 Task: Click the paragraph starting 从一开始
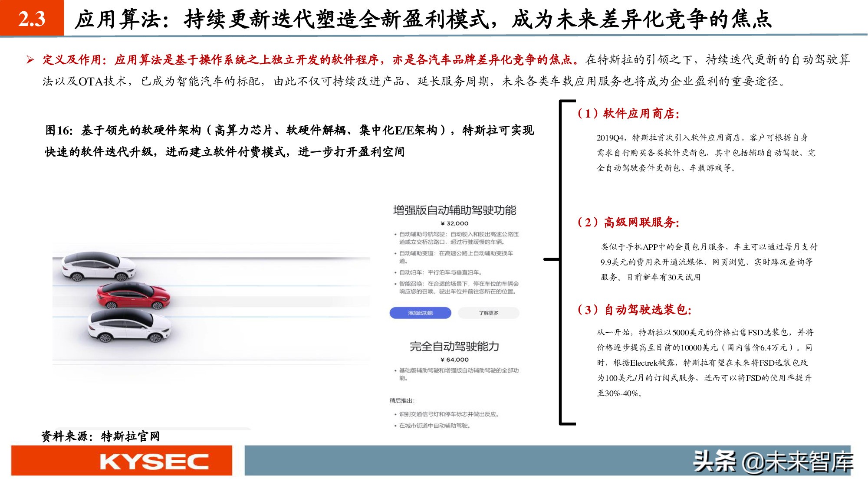click(705, 363)
